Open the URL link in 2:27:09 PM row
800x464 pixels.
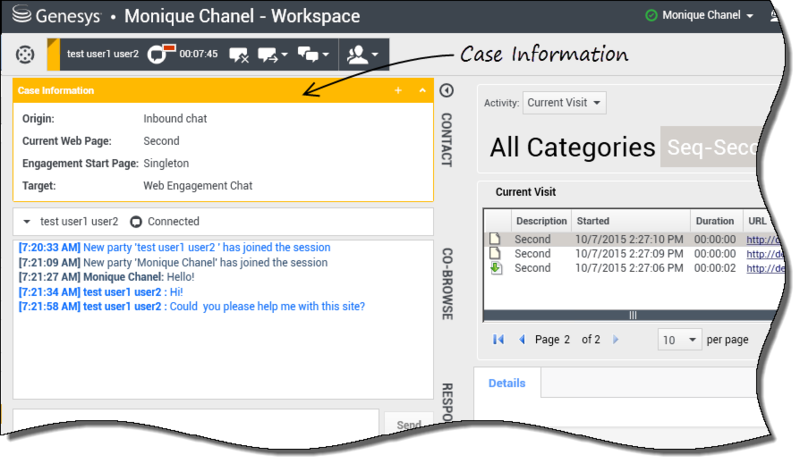(765, 254)
